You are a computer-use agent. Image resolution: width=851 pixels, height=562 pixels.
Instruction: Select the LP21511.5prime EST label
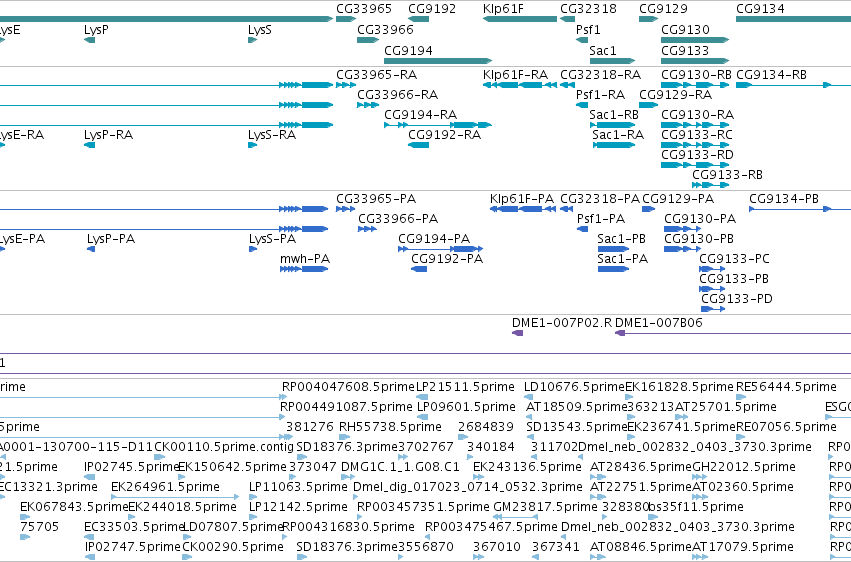[x=465, y=387]
